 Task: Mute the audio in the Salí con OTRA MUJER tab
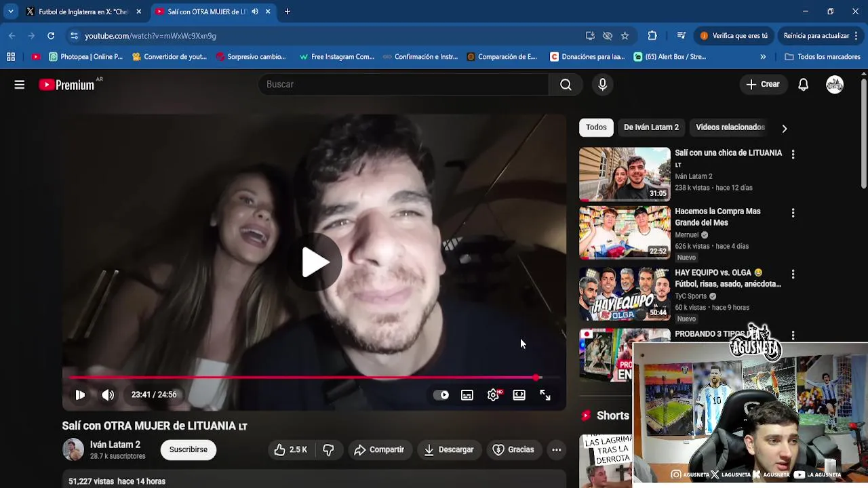tap(255, 12)
